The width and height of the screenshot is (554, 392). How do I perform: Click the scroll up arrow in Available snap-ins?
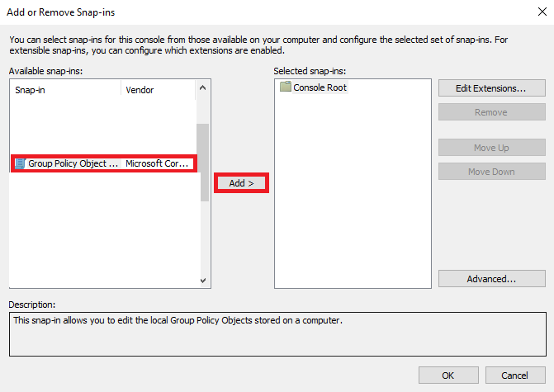coord(203,87)
